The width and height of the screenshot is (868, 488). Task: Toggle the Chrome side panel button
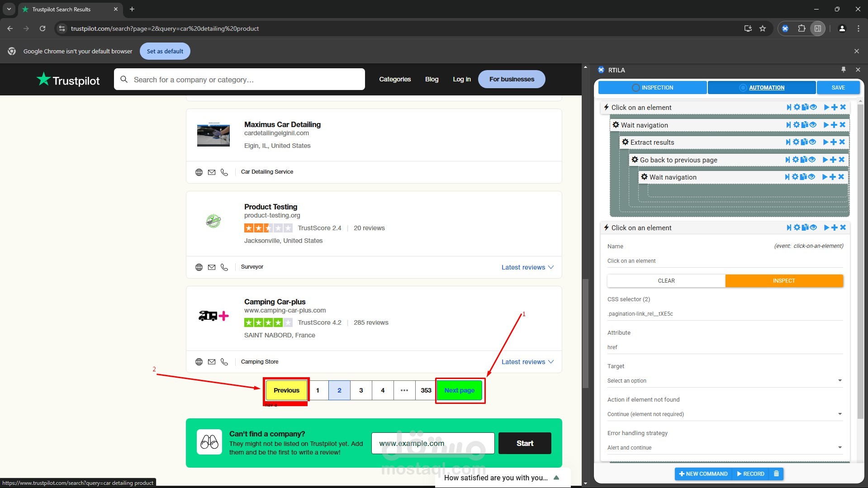(x=818, y=28)
